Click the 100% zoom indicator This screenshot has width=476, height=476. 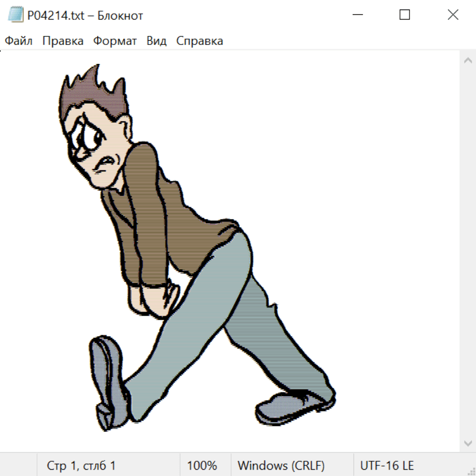(x=202, y=465)
